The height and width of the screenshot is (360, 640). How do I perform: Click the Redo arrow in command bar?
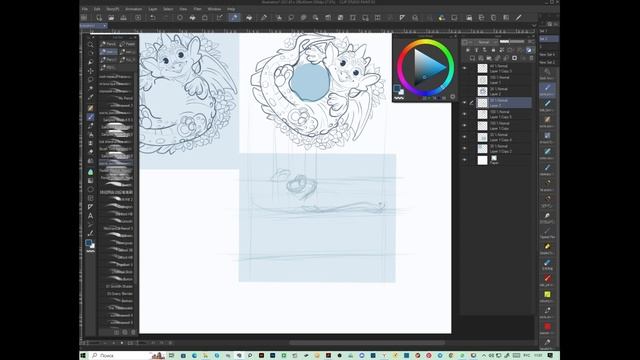(x=165, y=18)
